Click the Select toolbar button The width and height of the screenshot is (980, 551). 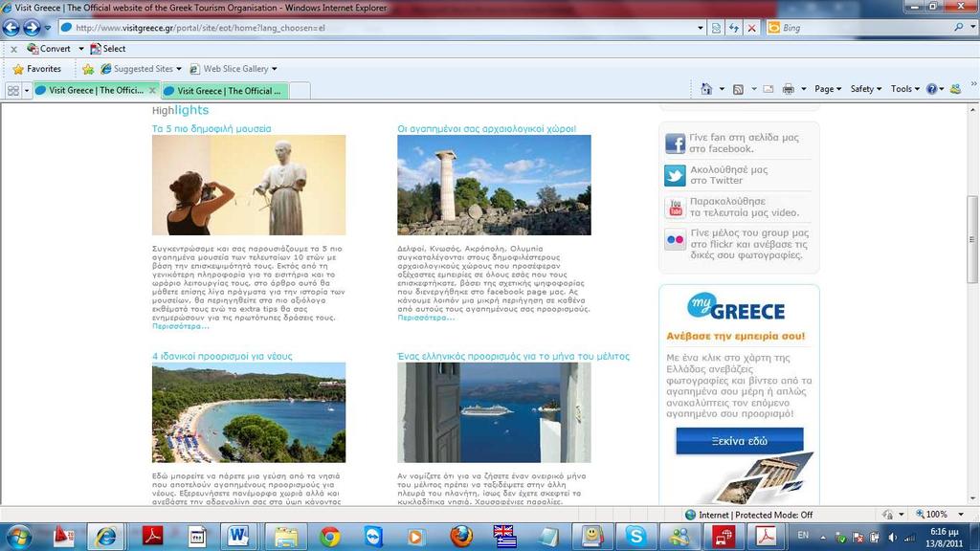coord(107,49)
